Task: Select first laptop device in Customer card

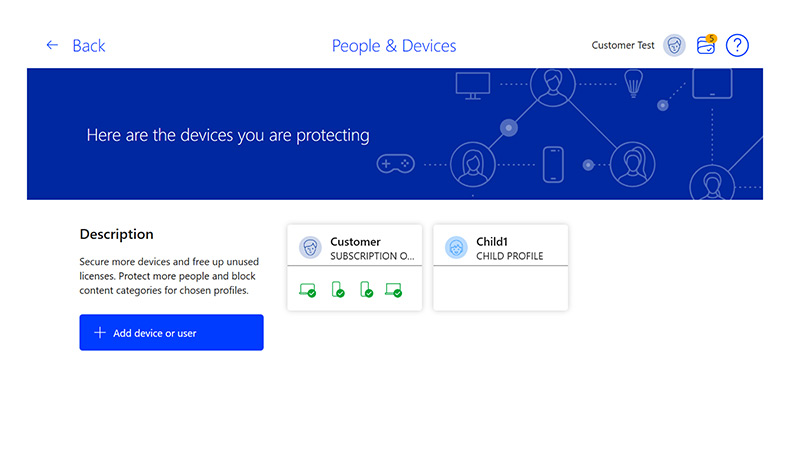Action: pos(308,290)
